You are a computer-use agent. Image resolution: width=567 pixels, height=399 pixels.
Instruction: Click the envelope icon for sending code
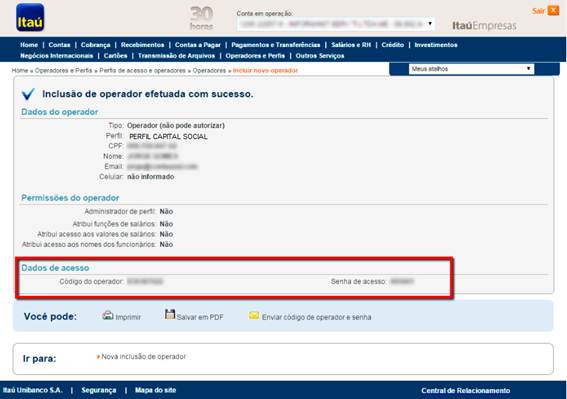point(254,315)
